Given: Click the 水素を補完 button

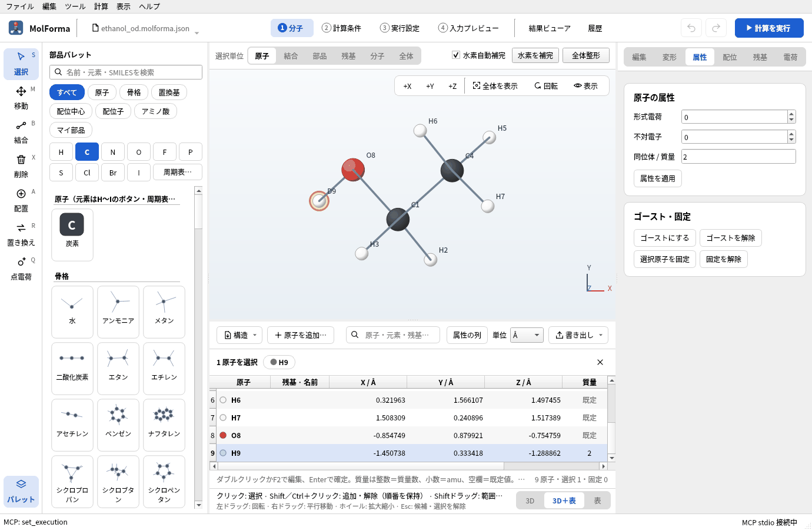Looking at the screenshot, I should (535, 55).
